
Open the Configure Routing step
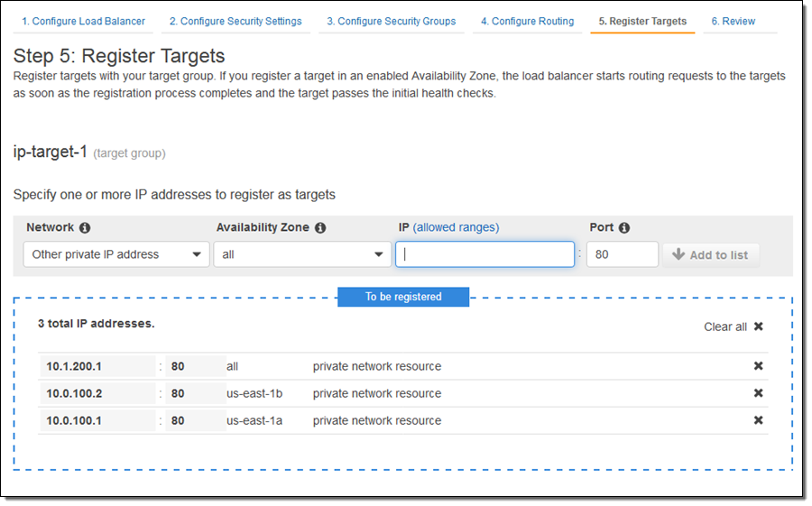[527, 21]
